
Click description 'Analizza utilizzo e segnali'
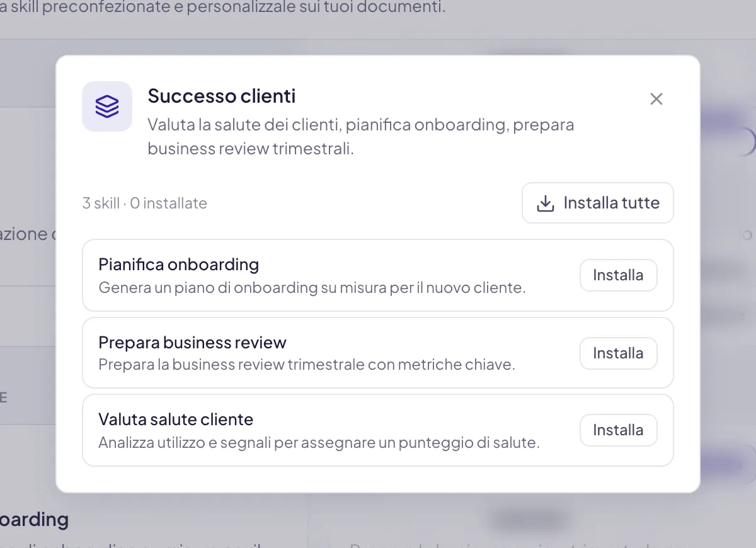click(319, 443)
